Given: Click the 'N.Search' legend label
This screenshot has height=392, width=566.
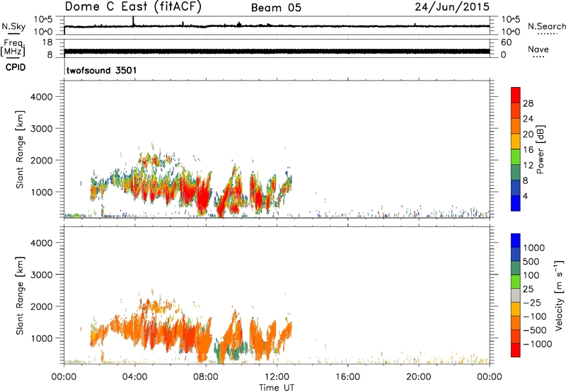Looking at the screenshot, I should [546, 26].
